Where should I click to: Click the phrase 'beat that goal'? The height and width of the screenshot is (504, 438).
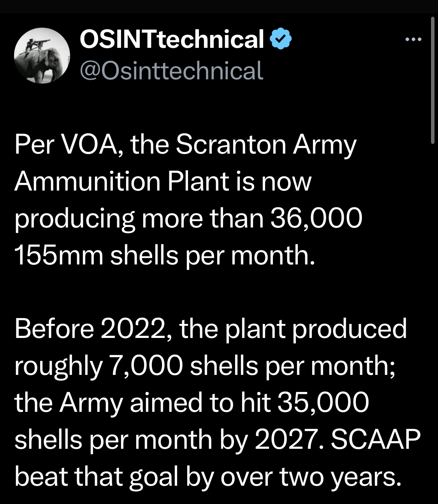click(96, 477)
